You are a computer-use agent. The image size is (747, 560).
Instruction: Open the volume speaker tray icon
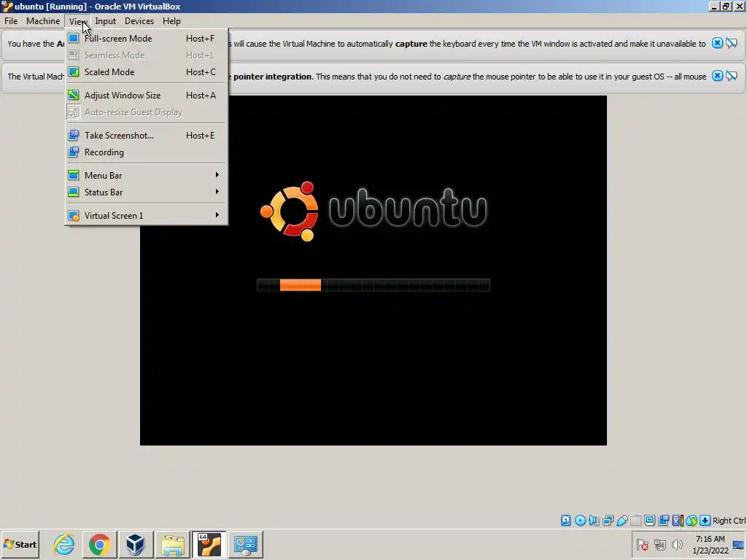pos(677,544)
